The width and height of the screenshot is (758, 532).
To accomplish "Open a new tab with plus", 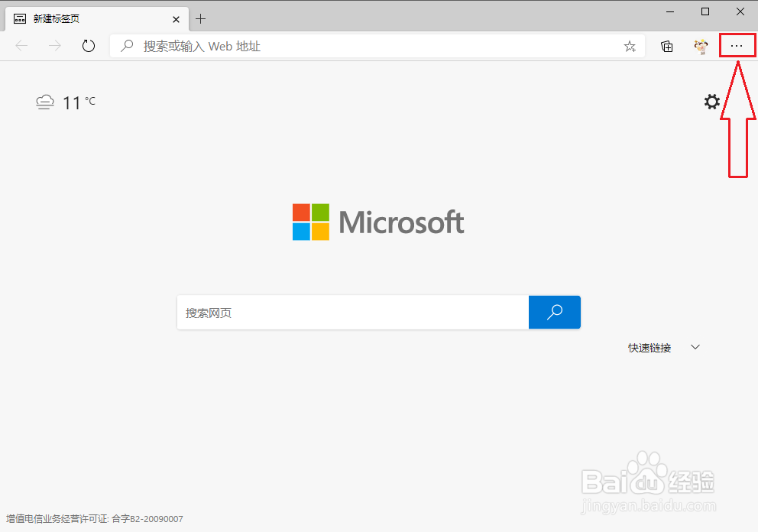I will click(201, 19).
